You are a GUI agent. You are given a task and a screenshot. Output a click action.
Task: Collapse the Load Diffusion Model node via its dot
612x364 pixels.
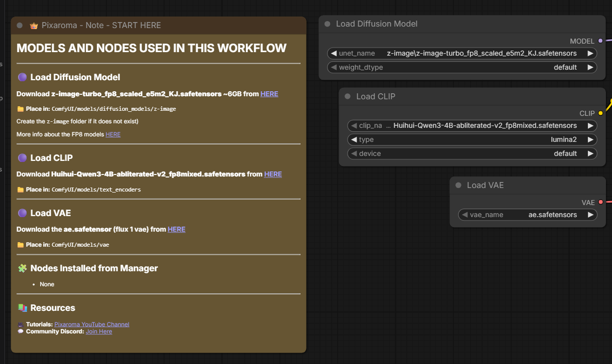click(x=327, y=24)
